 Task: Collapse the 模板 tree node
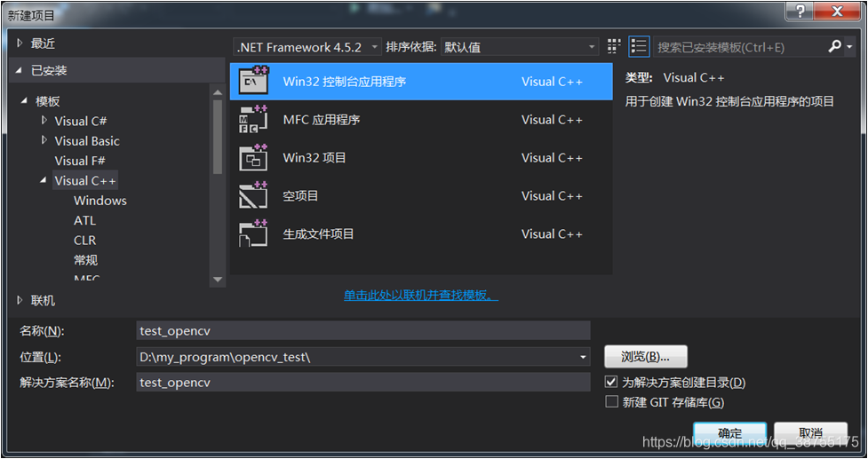coord(24,101)
